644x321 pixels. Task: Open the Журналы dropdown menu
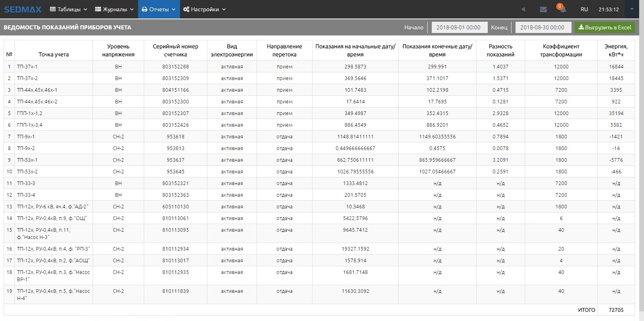(x=114, y=9)
